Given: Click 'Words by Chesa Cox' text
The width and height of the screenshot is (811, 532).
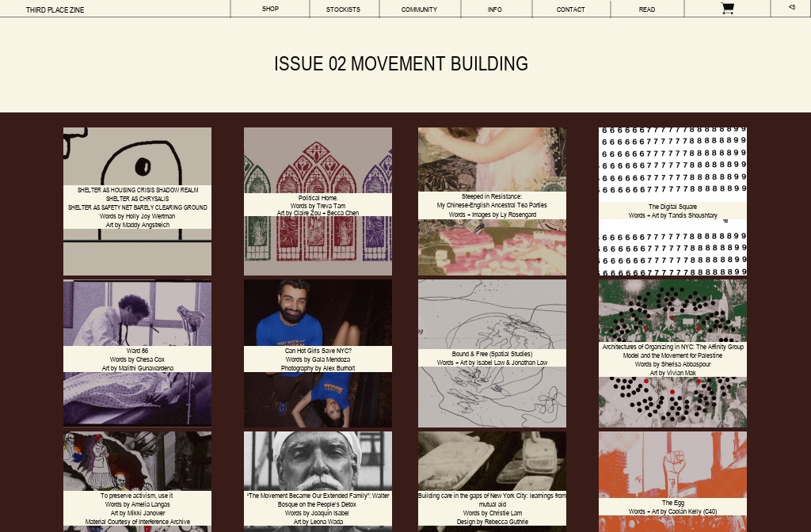Looking at the screenshot, I should click(x=137, y=359).
